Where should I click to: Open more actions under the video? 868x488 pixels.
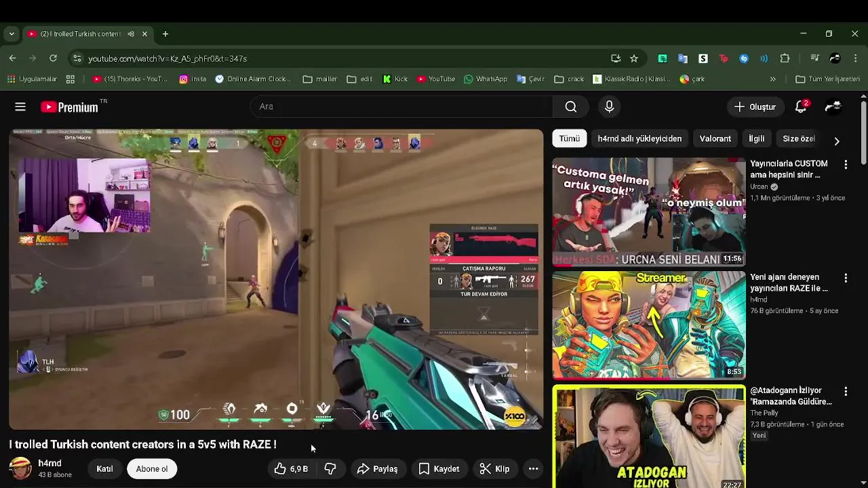pyautogui.click(x=534, y=469)
